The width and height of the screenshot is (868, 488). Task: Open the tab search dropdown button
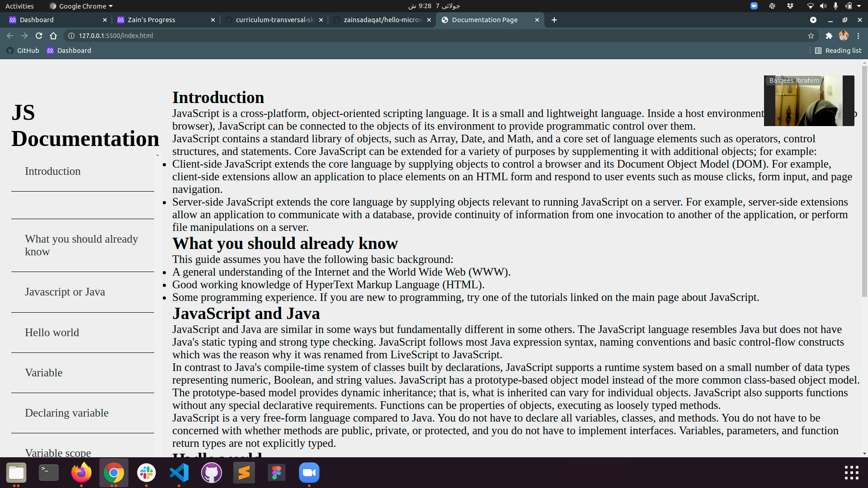point(813,20)
